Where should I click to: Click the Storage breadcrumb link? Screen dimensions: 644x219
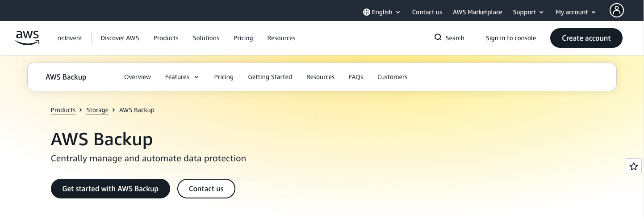(x=97, y=110)
